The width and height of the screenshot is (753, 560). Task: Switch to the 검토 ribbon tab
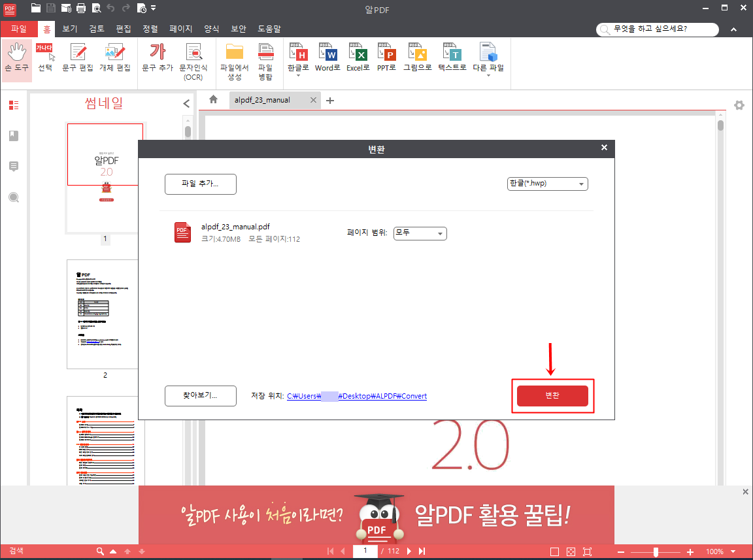(x=97, y=29)
